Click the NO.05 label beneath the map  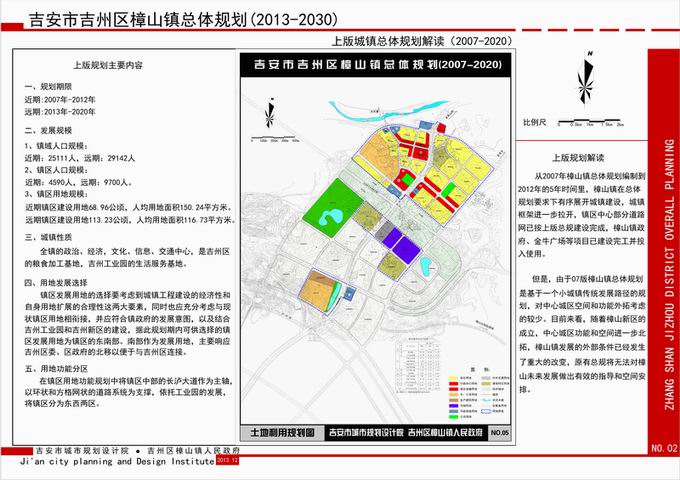tap(500, 433)
